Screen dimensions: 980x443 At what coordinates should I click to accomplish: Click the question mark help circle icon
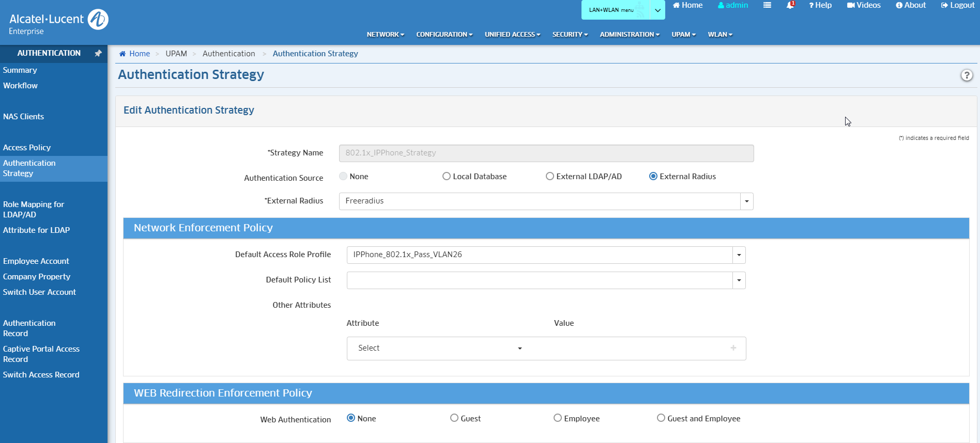(966, 75)
